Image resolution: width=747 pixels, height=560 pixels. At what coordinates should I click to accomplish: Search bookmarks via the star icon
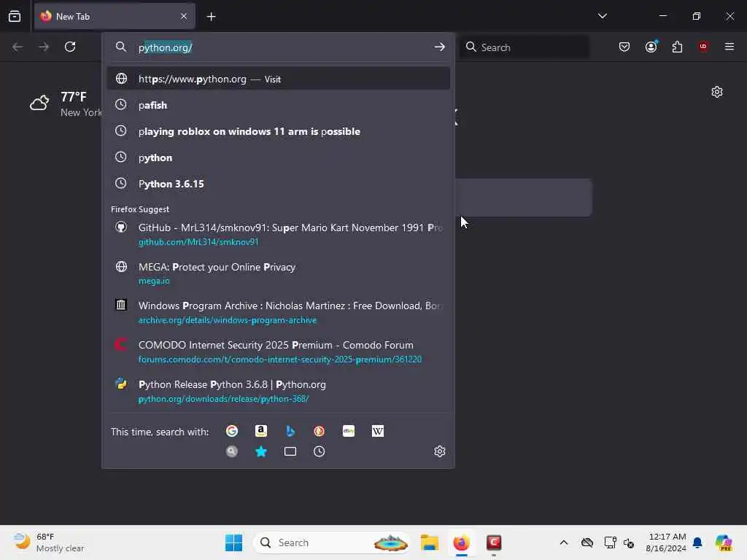click(x=261, y=451)
